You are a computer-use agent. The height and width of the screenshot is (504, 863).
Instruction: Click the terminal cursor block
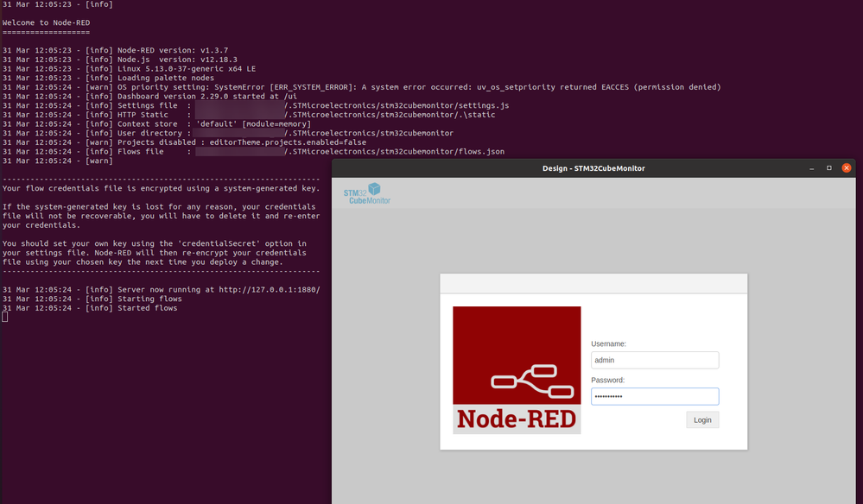(5, 317)
